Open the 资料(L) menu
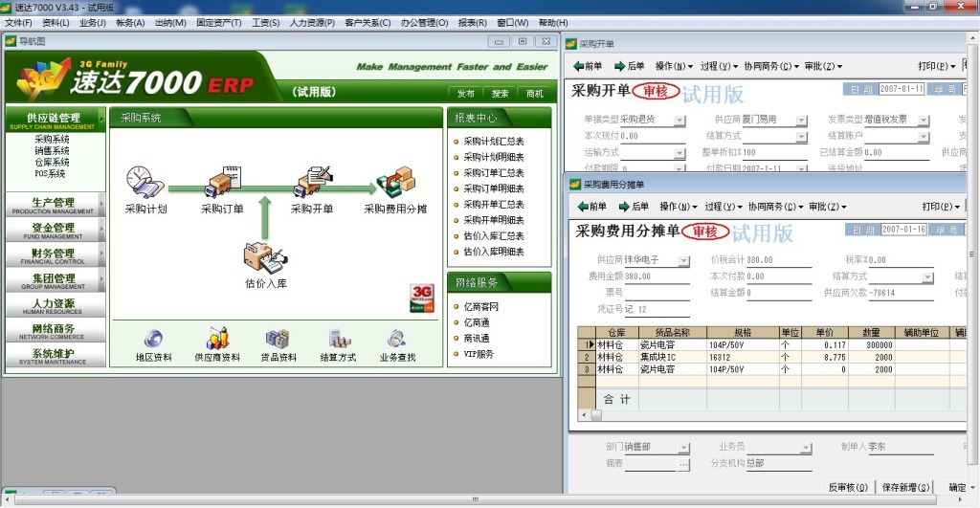Screen dimensions: 980x508 tap(56, 23)
